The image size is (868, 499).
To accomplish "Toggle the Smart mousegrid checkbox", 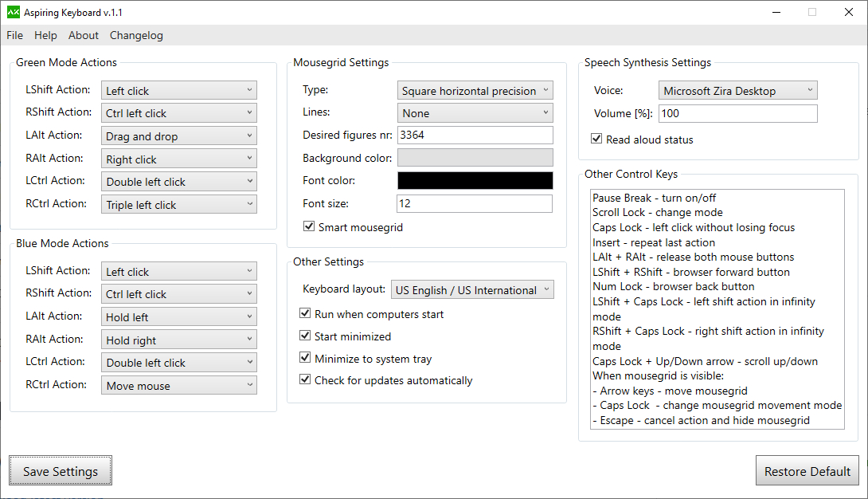I will coord(309,226).
